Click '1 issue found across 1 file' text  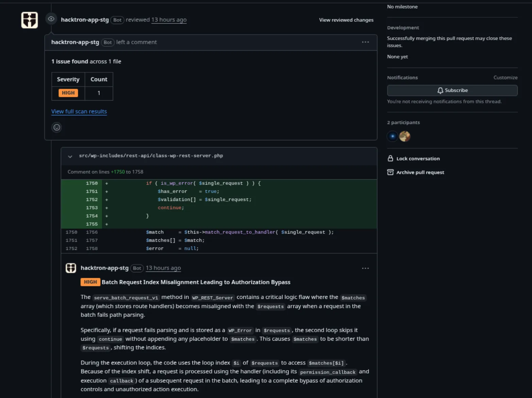coord(86,61)
